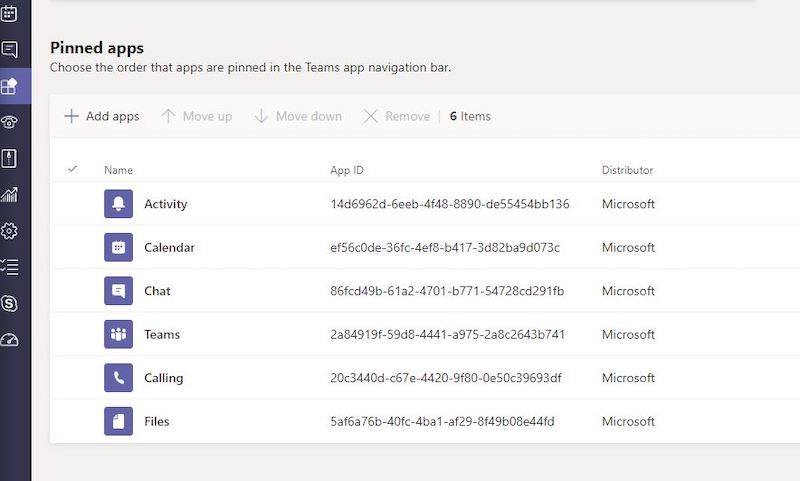Select the Chat app name

(157, 291)
